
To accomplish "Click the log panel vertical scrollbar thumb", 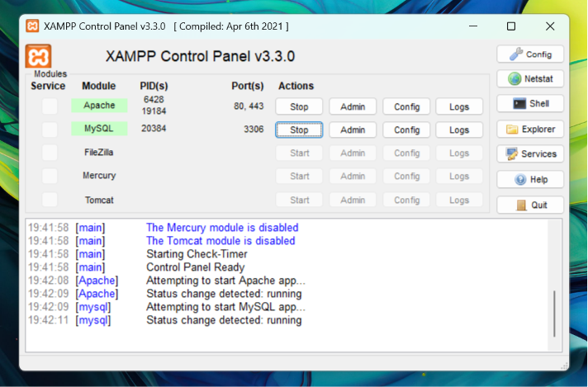I will [x=554, y=314].
